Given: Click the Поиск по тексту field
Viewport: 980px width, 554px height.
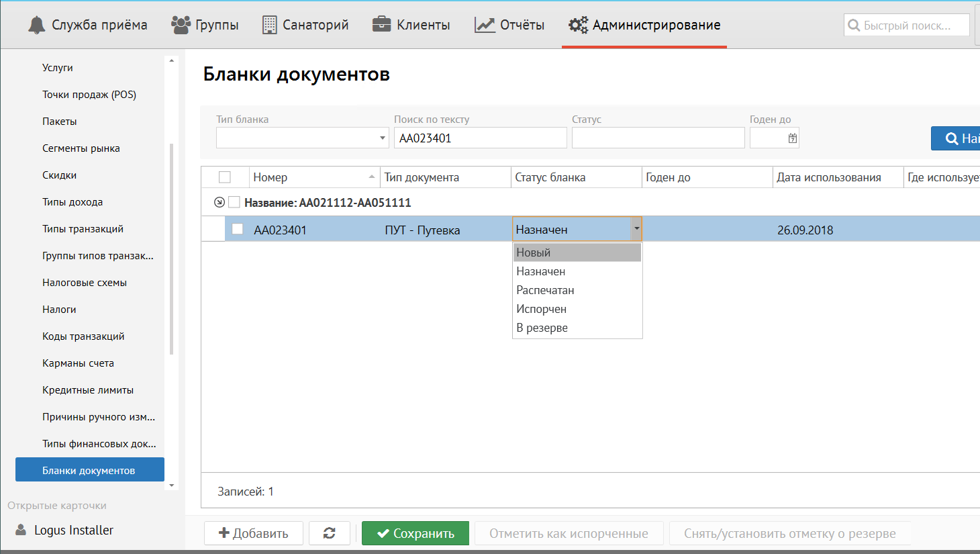Looking at the screenshot, I should coord(480,138).
